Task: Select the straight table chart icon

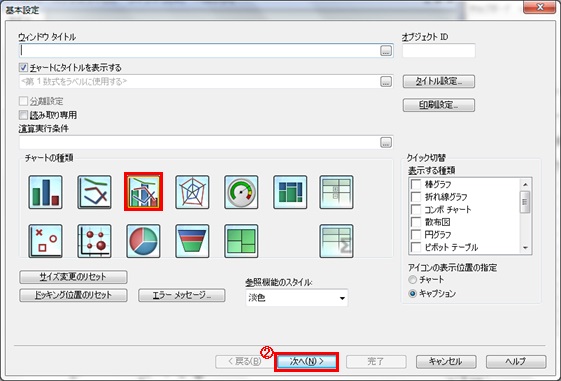Action: [x=336, y=241]
